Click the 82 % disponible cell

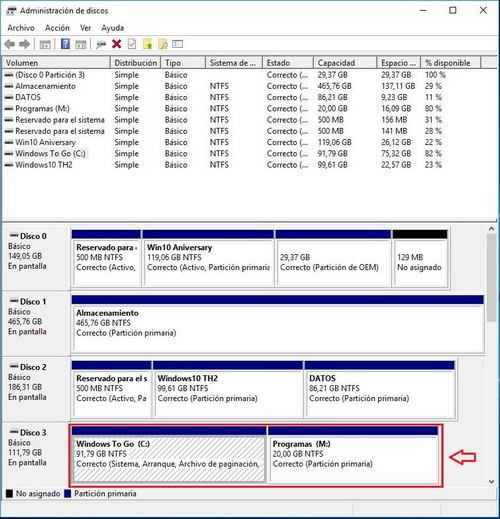coord(433,154)
